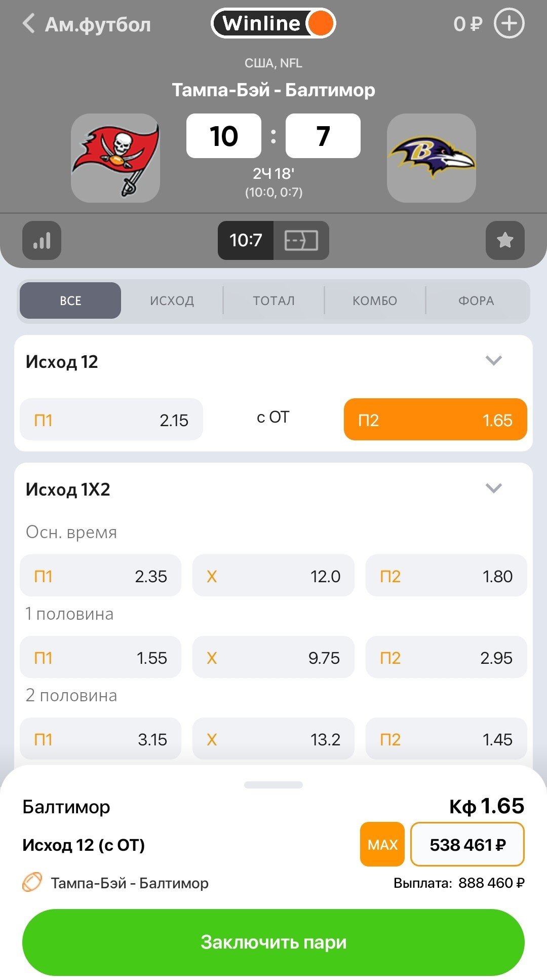This screenshot has width=547, height=980.
Task: Tap the MAX stake button
Action: tap(382, 844)
